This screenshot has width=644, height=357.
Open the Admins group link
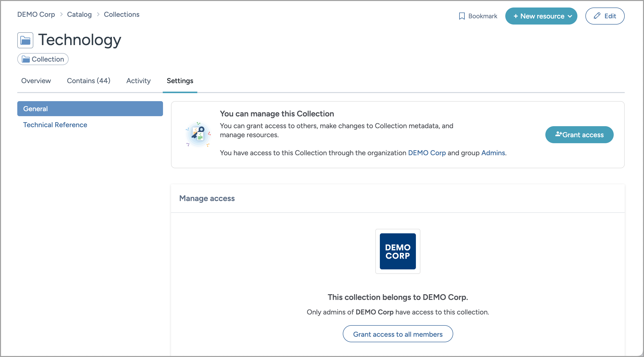point(493,153)
